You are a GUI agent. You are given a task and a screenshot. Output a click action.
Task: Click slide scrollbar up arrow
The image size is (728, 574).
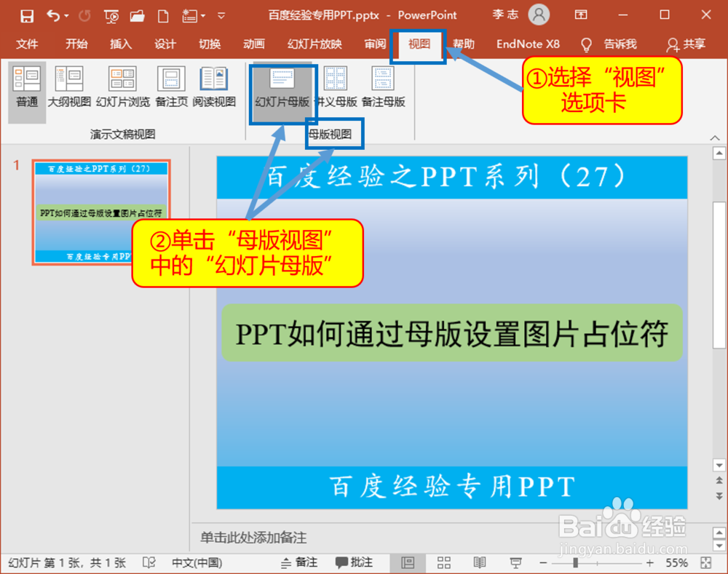tap(719, 153)
